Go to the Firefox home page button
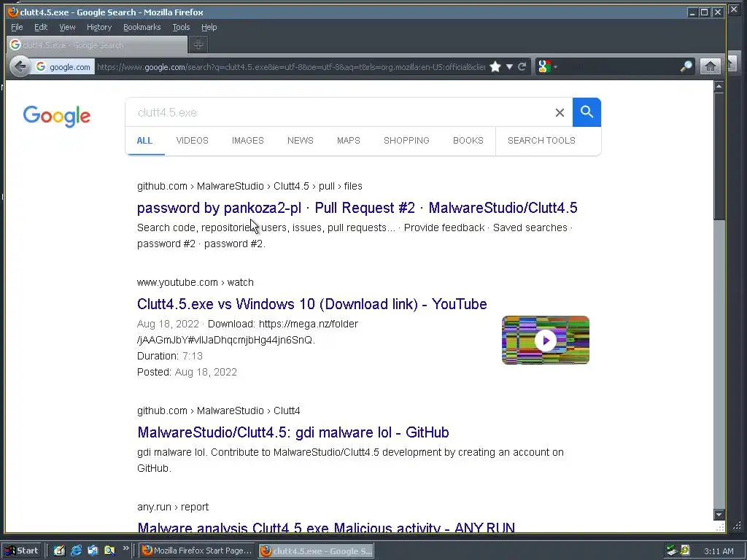The width and height of the screenshot is (747, 560). tap(710, 66)
